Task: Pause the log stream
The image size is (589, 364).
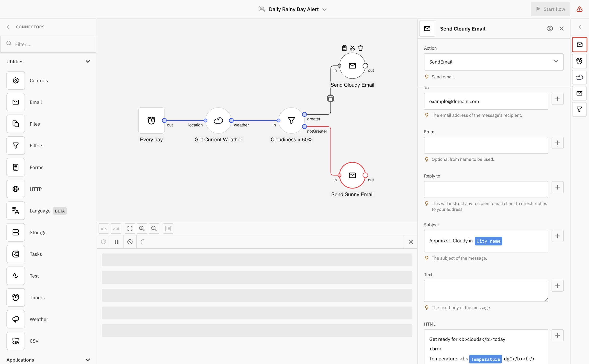Action: (117, 242)
